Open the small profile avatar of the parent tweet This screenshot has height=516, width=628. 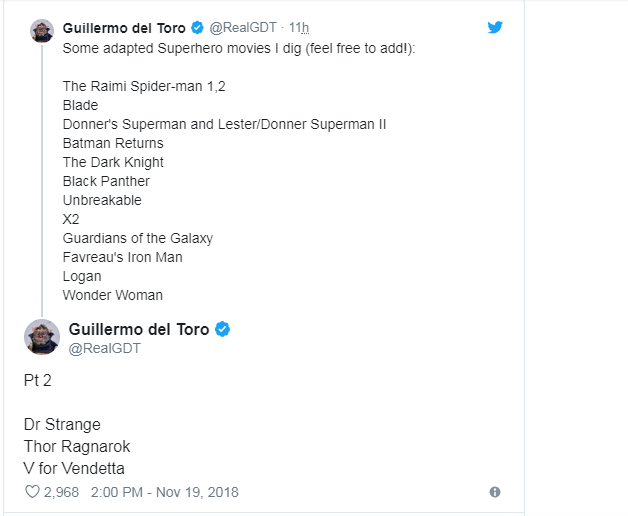(42, 30)
